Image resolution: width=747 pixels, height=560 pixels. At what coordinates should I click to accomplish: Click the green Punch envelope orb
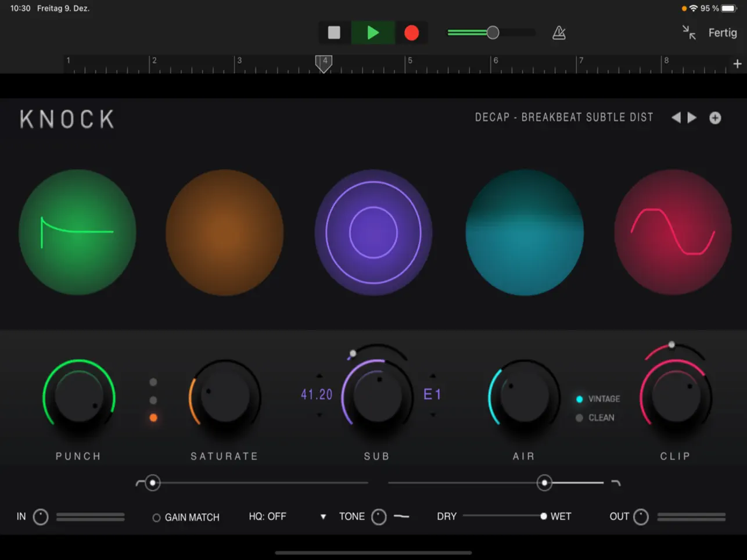pos(77,232)
